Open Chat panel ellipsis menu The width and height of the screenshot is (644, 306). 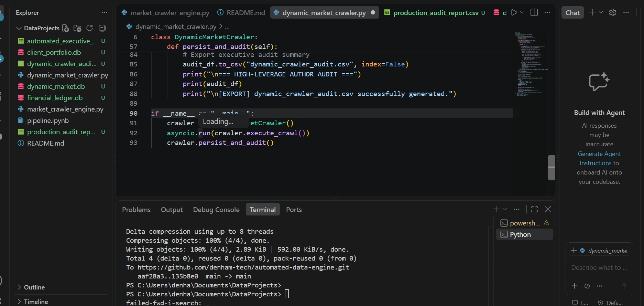(626, 12)
